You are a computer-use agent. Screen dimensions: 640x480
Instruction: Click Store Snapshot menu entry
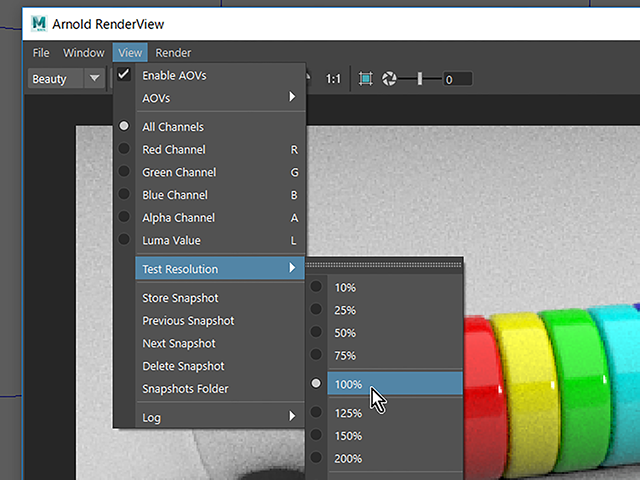[220, 298]
